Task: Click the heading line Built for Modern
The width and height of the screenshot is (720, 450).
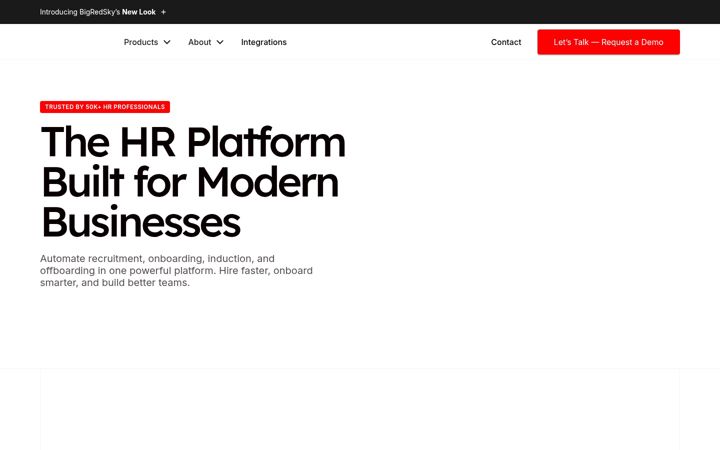Action: (190, 182)
